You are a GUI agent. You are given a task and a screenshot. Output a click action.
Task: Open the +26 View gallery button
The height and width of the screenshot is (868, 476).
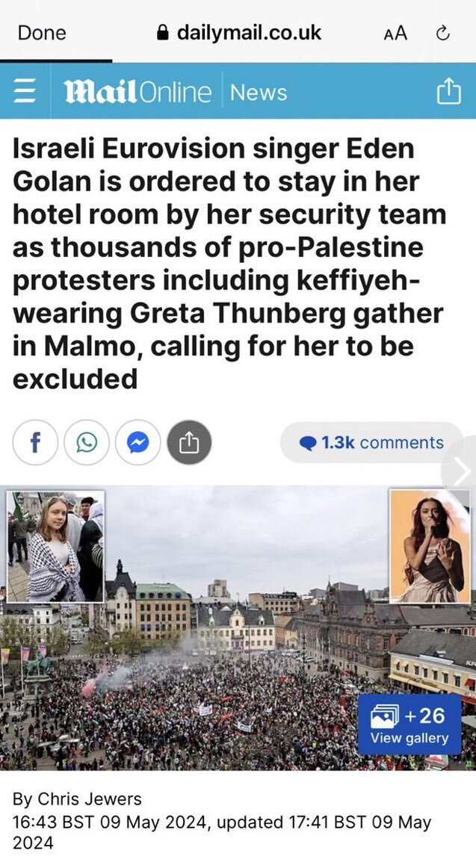[409, 724]
